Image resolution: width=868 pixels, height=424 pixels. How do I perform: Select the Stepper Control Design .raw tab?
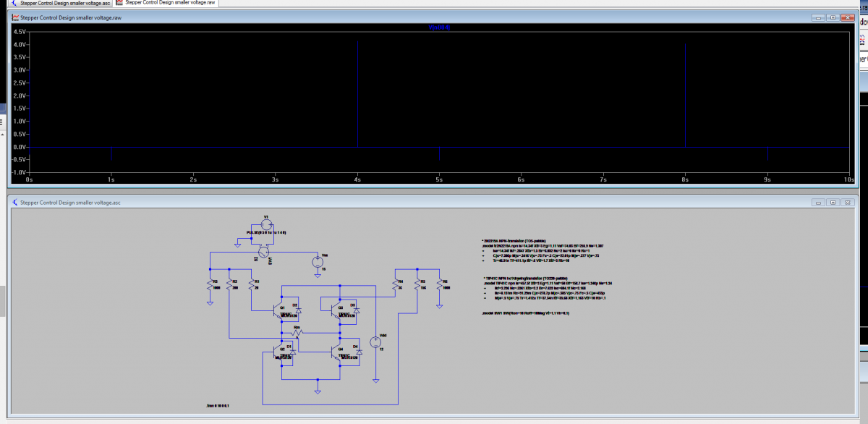tap(166, 3)
